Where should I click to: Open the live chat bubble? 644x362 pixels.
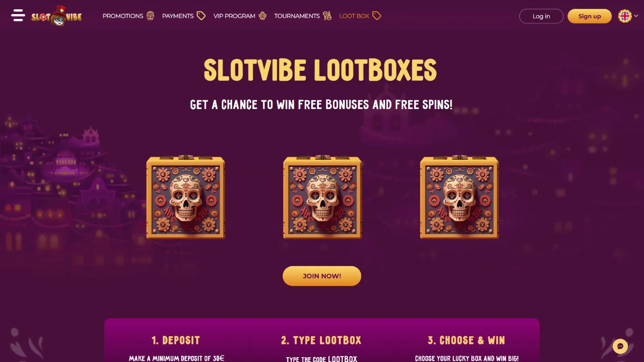click(620, 346)
